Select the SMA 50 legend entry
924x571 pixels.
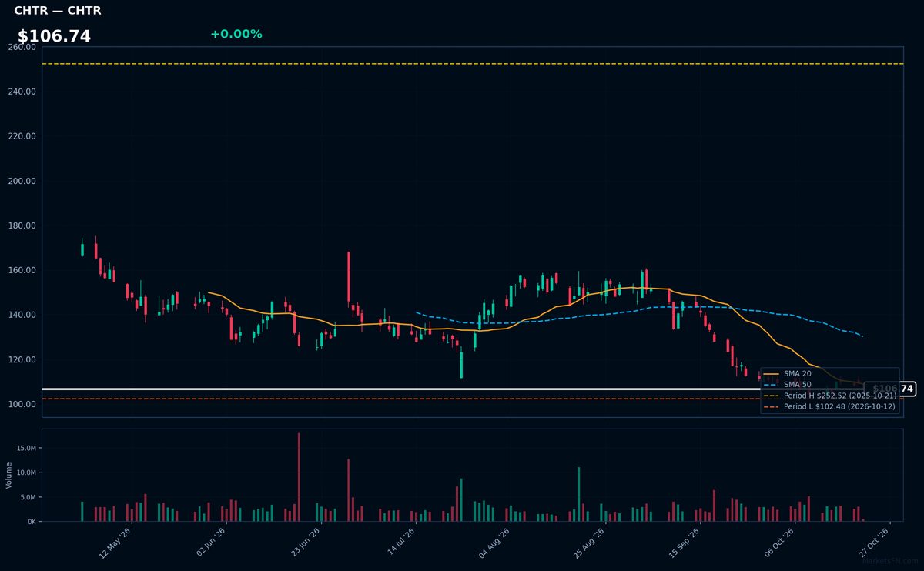[788, 384]
